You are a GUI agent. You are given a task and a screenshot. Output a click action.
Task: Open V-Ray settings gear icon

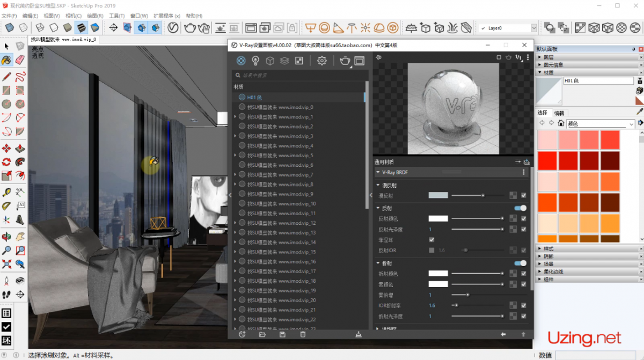point(321,61)
